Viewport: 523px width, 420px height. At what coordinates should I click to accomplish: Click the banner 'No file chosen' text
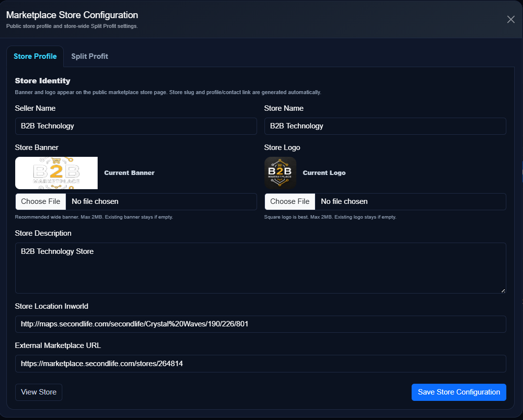[x=95, y=201]
